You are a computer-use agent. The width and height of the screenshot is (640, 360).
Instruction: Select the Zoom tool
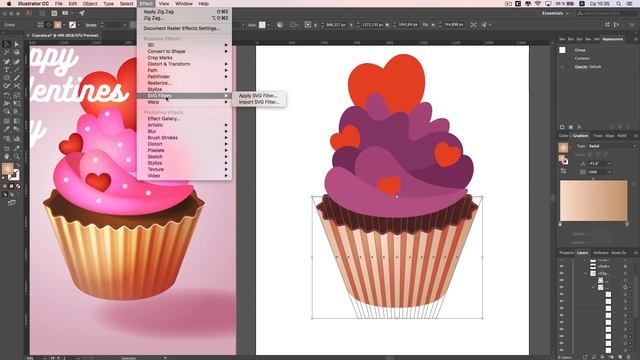[x=17, y=156]
